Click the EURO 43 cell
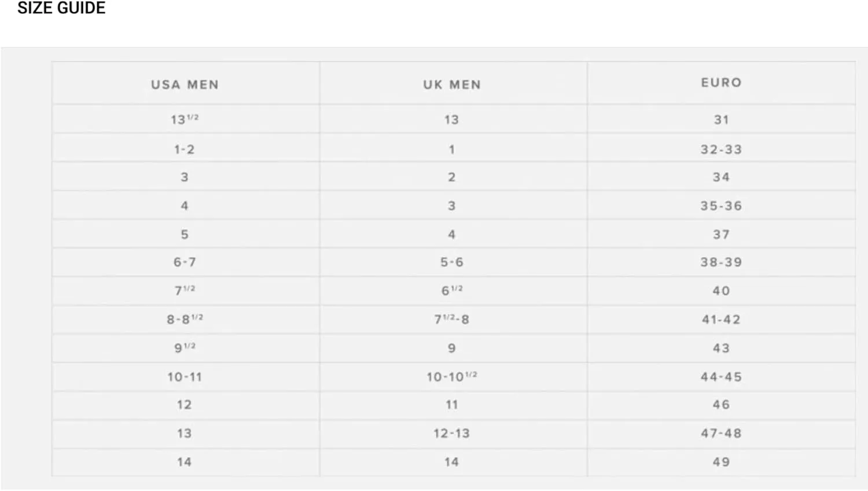The image size is (868, 491). (721, 348)
